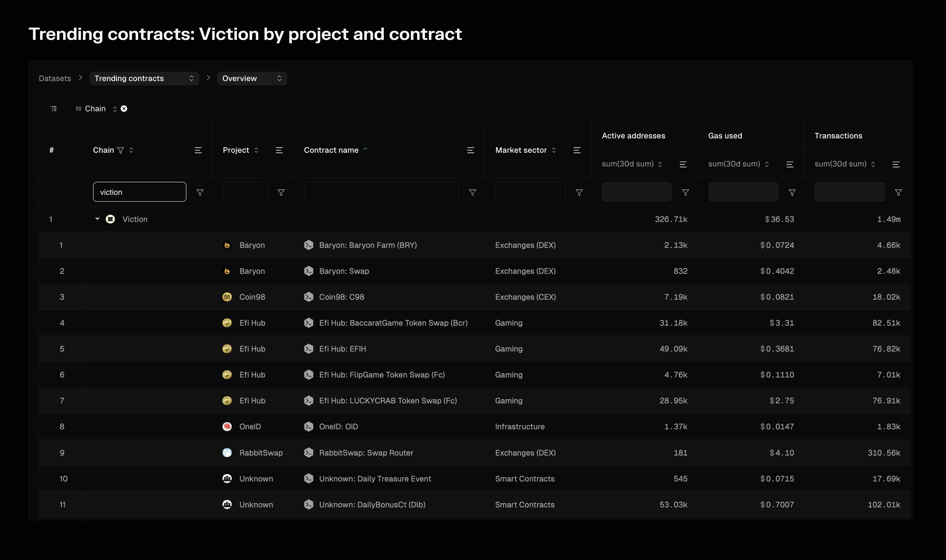Remove the Chain grouping chip
The image size is (946, 560).
124,109
